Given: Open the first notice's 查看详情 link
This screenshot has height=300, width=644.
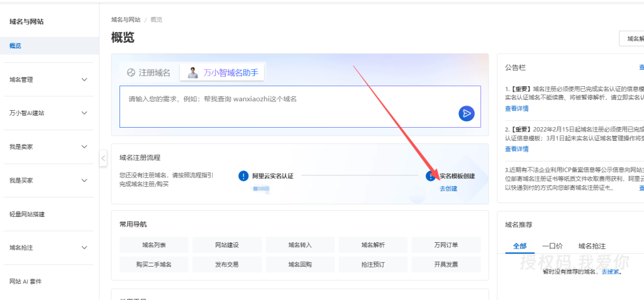Looking at the screenshot, I should pyautogui.click(x=517, y=109).
